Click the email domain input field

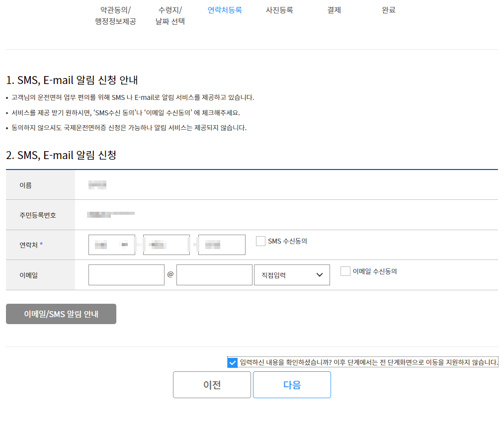tap(214, 275)
